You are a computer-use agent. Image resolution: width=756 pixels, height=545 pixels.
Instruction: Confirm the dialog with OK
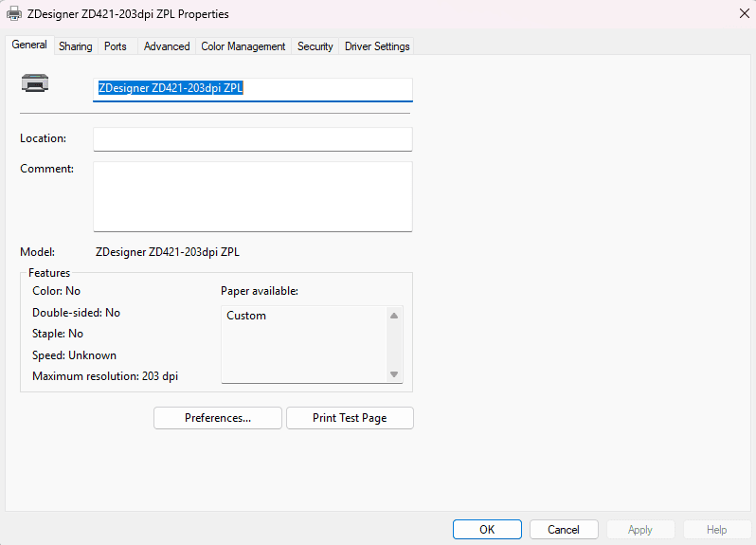point(487,530)
